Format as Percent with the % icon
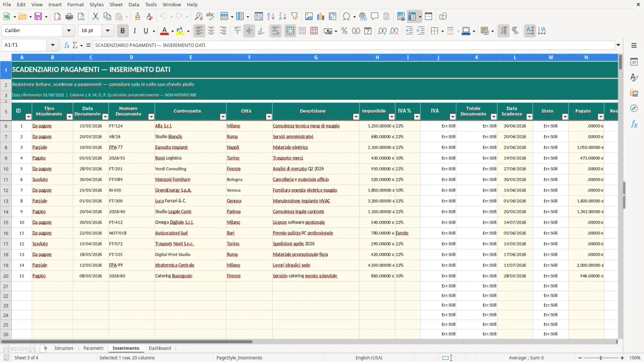644x362 pixels. point(344,31)
